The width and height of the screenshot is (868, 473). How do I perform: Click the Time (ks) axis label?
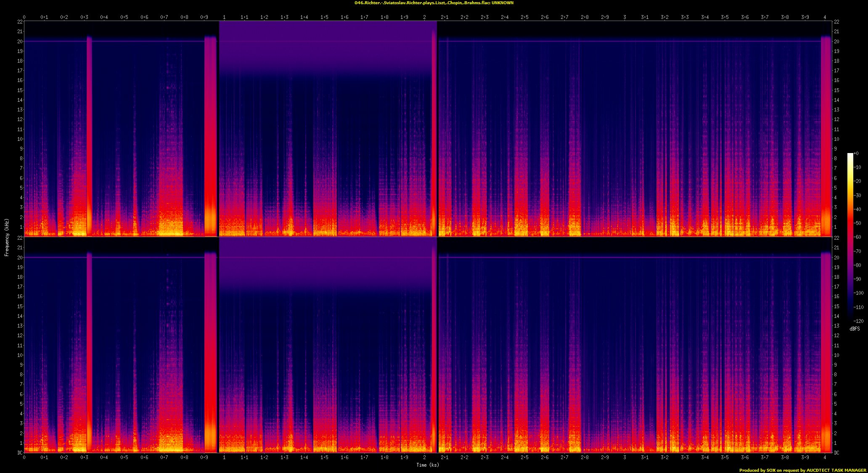(428, 465)
